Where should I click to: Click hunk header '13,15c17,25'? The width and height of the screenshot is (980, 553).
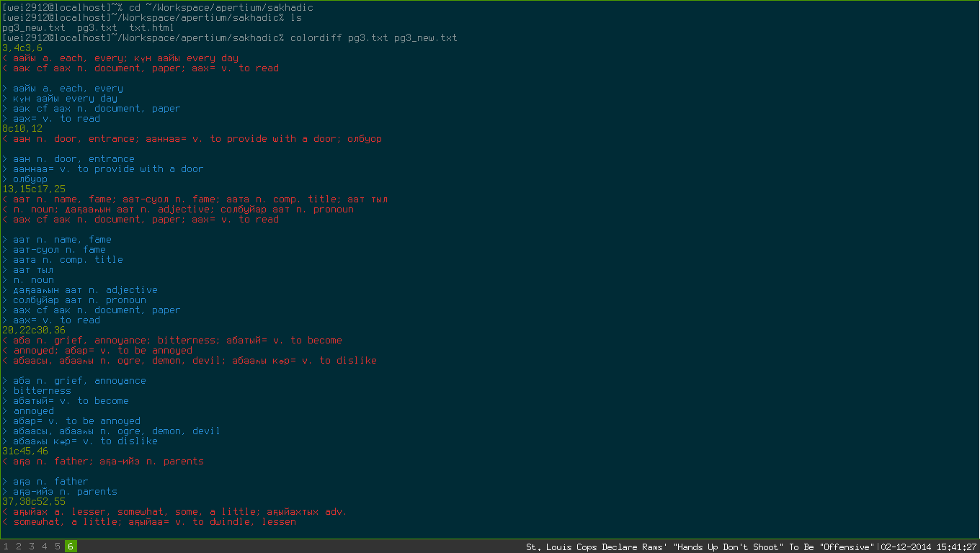tap(34, 189)
